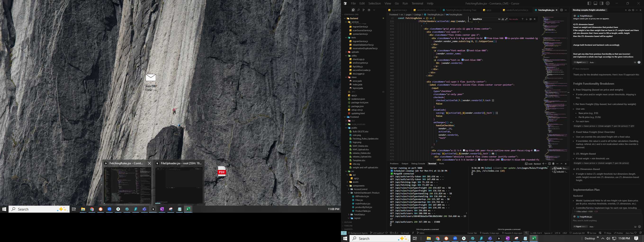The height and width of the screenshot is (242, 644).
Task: Switch to vendorRuleRoutes.js tab
Action: [426, 10]
